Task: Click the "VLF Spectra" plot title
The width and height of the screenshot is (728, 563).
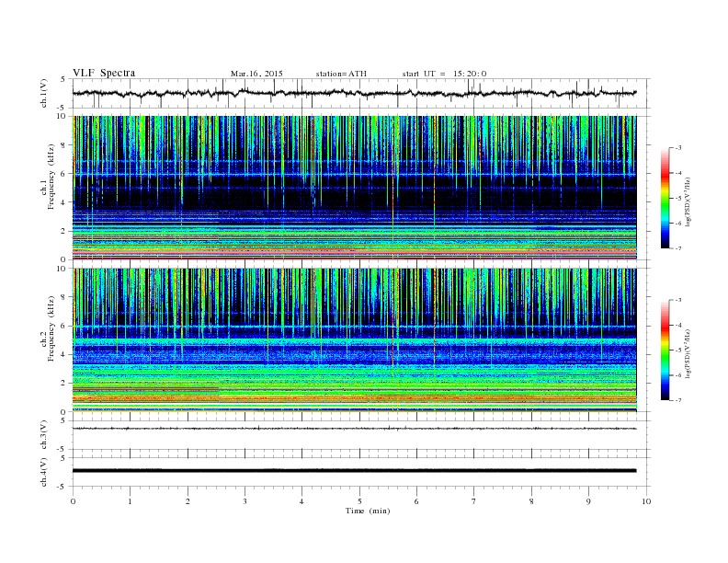Action: point(104,73)
